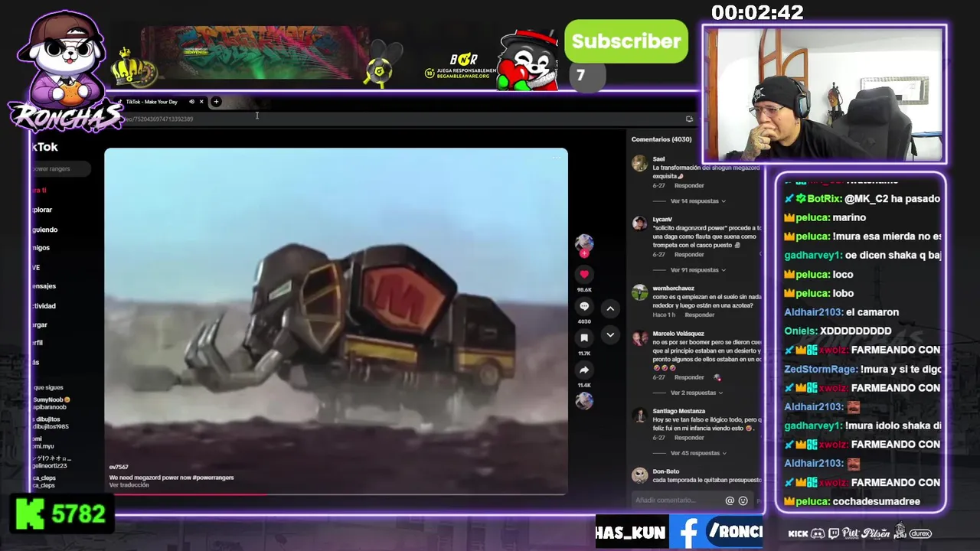Seek on the video progress bar
The width and height of the screenshot is (980, 551).
pos(336,494)
